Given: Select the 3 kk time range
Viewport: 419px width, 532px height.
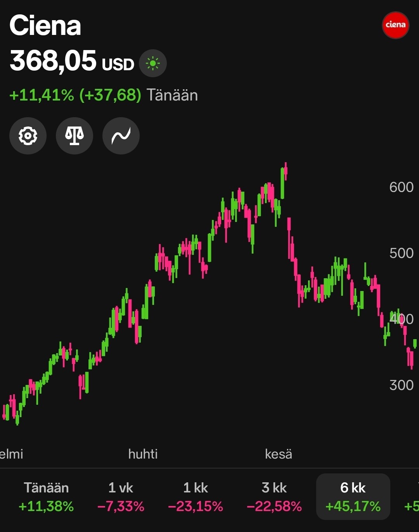Looking at the screenshot, I should pyautogui.click(x=274, y=497).
